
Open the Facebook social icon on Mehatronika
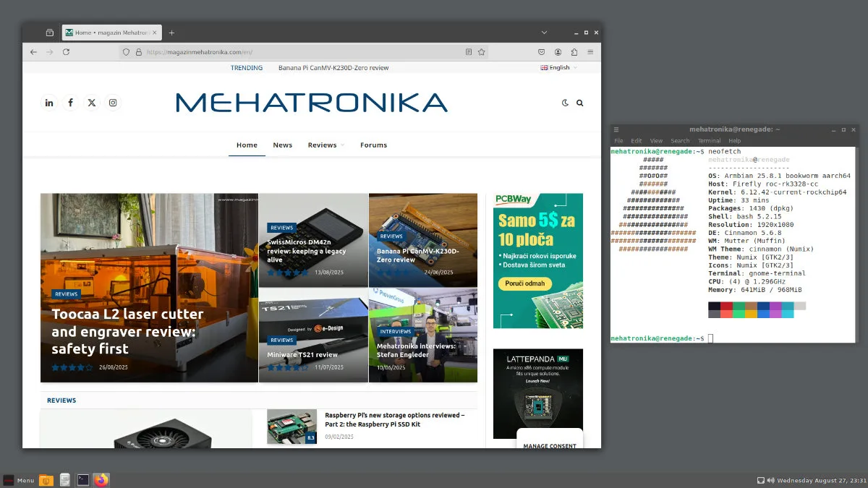tap(70, 103)
